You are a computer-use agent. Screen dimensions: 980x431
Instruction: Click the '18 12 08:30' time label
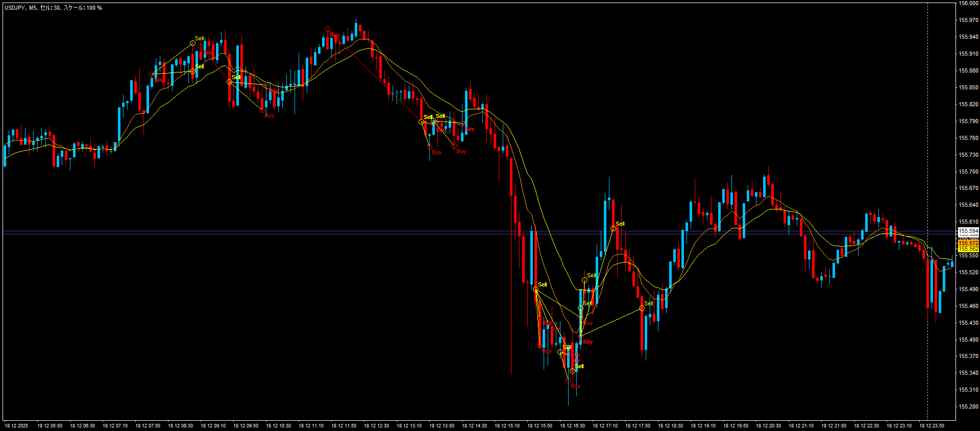click(180, 425)
